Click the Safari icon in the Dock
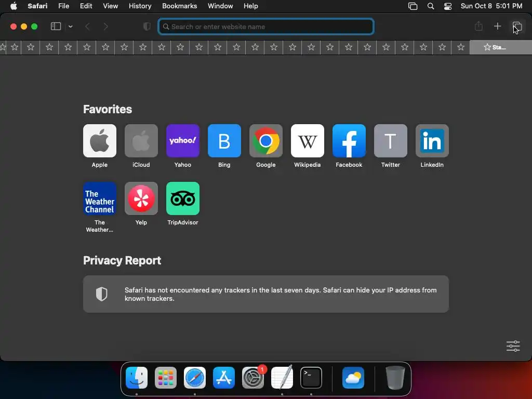 coord(195,378)
